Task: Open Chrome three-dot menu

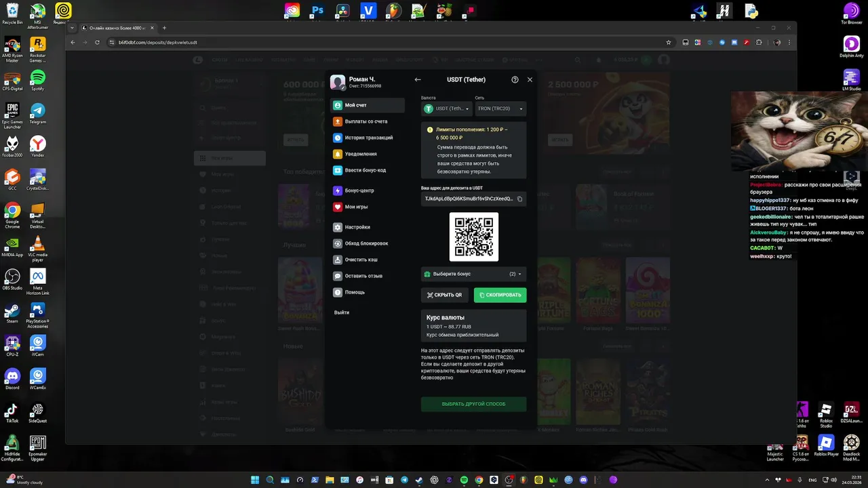Action: click(789, 42)
